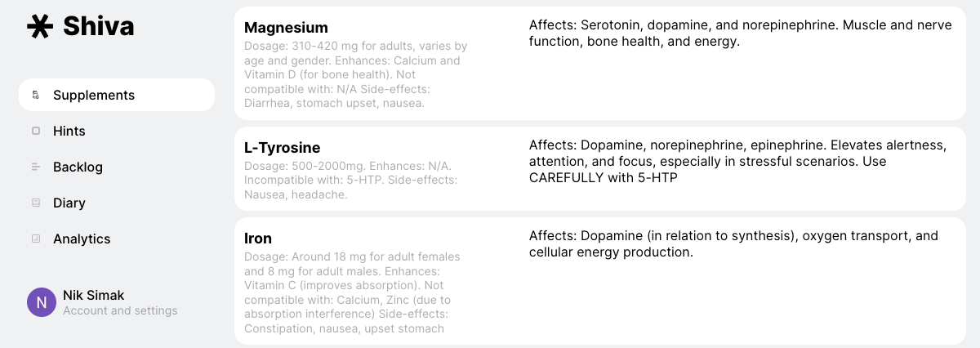Select the Iron supplement heading
The width and height of the screenshot is (980, 348).
pyautogui.click(x=258, y=239)
